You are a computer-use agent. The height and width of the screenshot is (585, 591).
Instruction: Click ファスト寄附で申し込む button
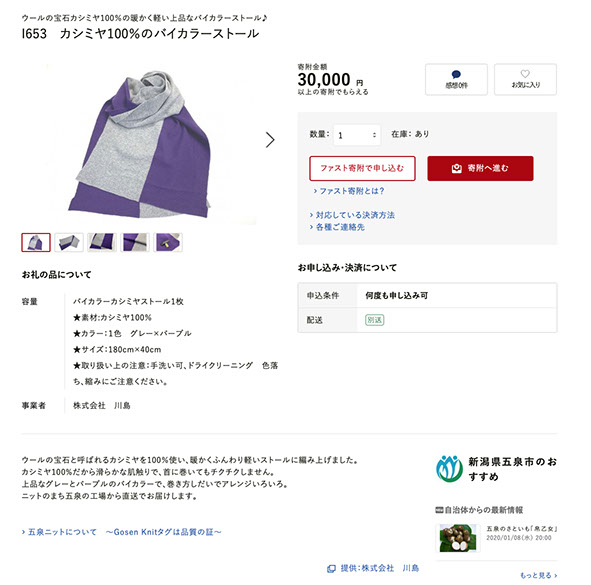362,168
